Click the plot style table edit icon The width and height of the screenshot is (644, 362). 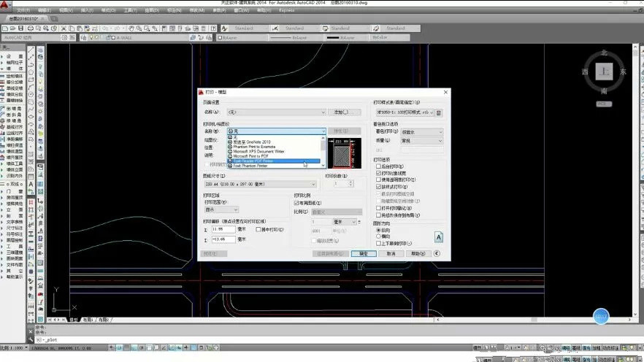tap(439, 112)
